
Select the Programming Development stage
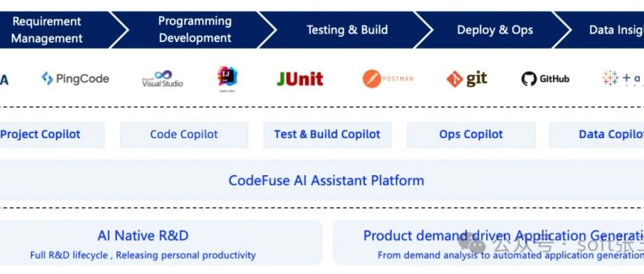[194, 30]
